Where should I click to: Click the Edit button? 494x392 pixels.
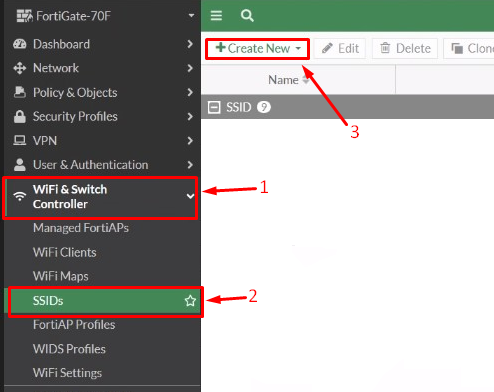coord(340,49)
